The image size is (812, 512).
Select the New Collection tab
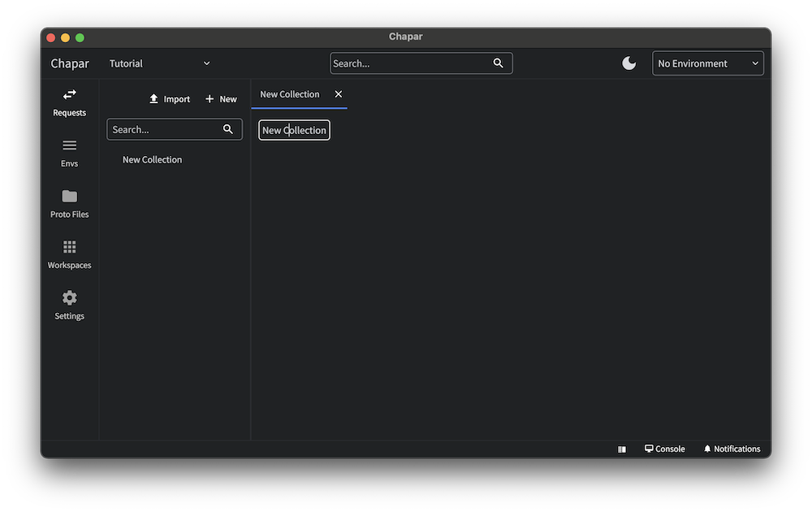pyautogui.click(x=290, y=94)
